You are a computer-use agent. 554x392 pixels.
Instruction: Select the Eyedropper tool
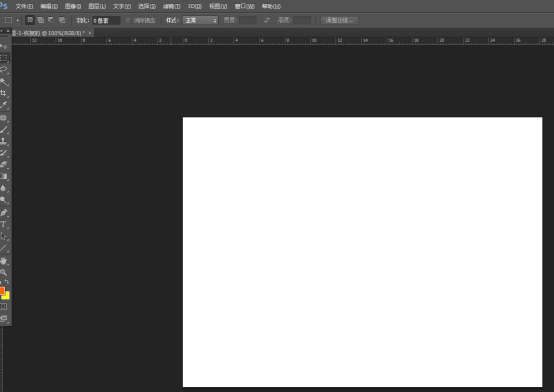[x=4, y=105]
